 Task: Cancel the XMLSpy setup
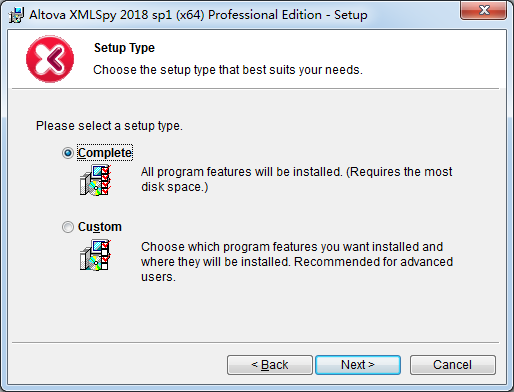pyautogui.click(x=453, y=365)
